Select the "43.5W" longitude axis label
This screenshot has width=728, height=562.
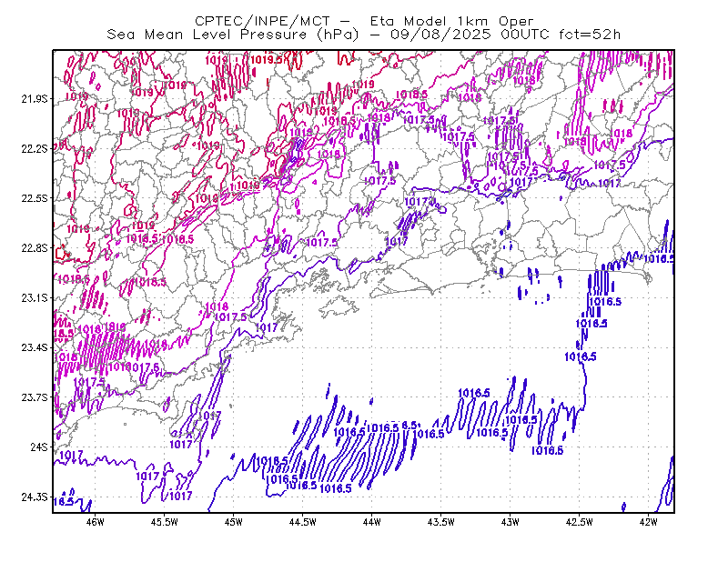(x=441, y=522)
